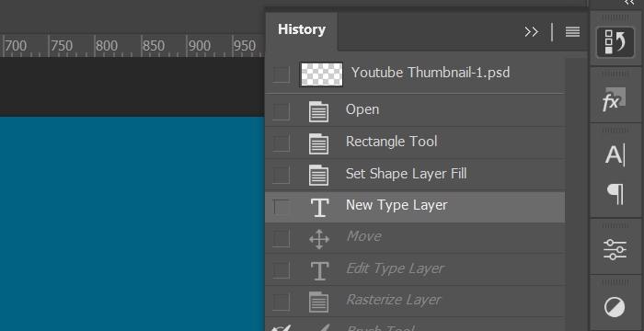This screenshot has height=331, width=644.
Task: Open the Styles fx panel icon
Action: point(615,100)
